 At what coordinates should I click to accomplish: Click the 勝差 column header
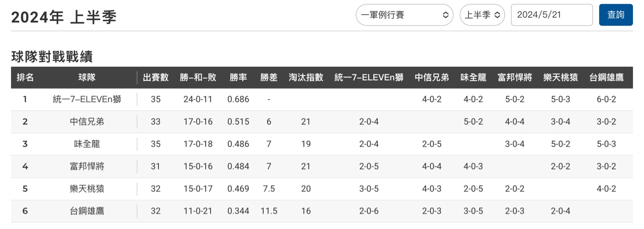[x=269, y=78]
